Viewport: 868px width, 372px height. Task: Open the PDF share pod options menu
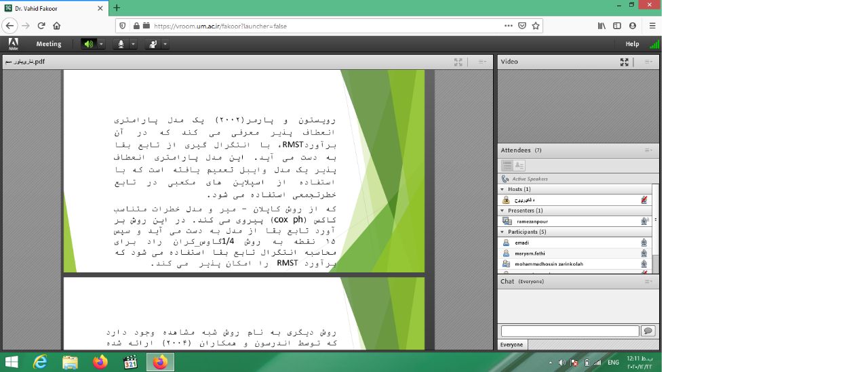click(x=482, y=62)
